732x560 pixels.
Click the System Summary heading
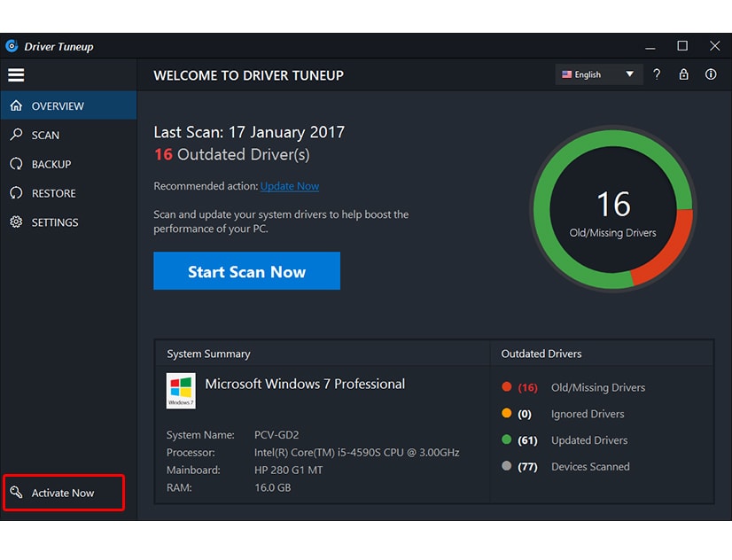(x=208, y=354)
